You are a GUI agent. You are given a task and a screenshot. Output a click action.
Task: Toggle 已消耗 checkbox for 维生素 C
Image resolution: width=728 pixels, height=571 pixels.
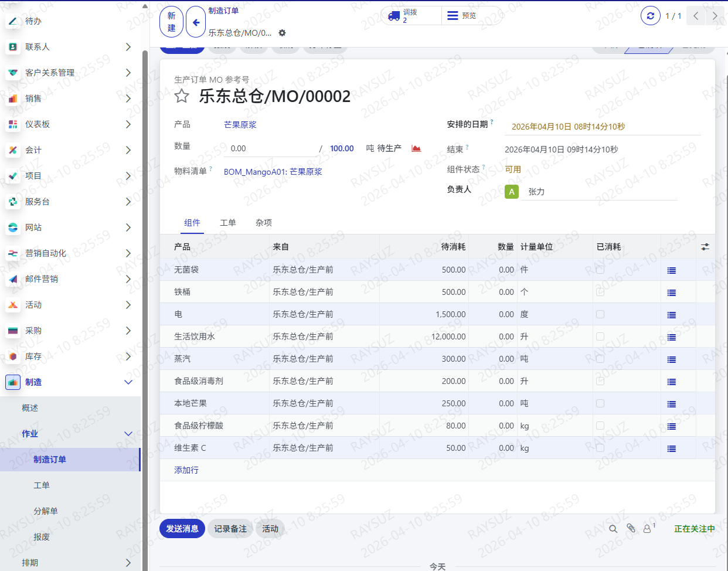(600, 448)
